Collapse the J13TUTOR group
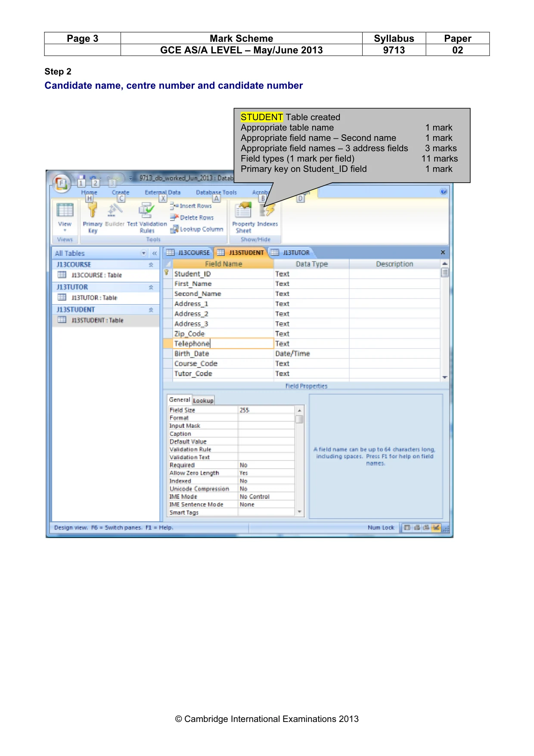Screen dimensions: 534x756 pos(151,287)
